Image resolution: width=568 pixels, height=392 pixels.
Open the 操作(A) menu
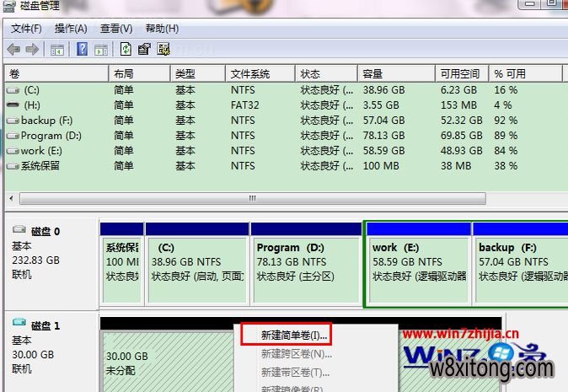(x=70, y=28)
